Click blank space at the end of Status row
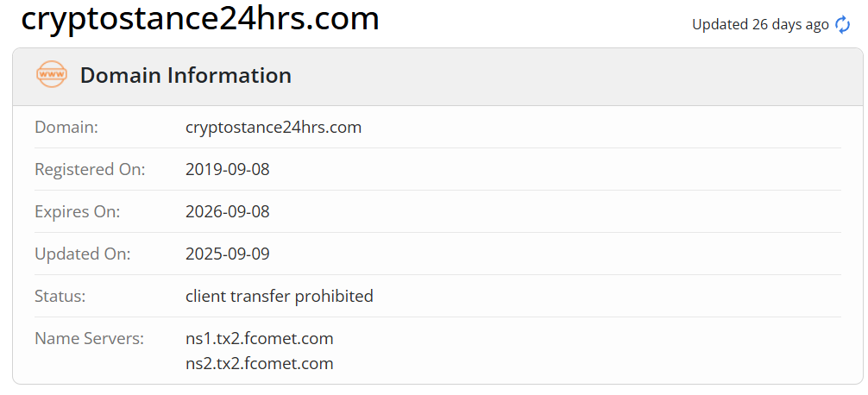 click(x=647, y=296)
